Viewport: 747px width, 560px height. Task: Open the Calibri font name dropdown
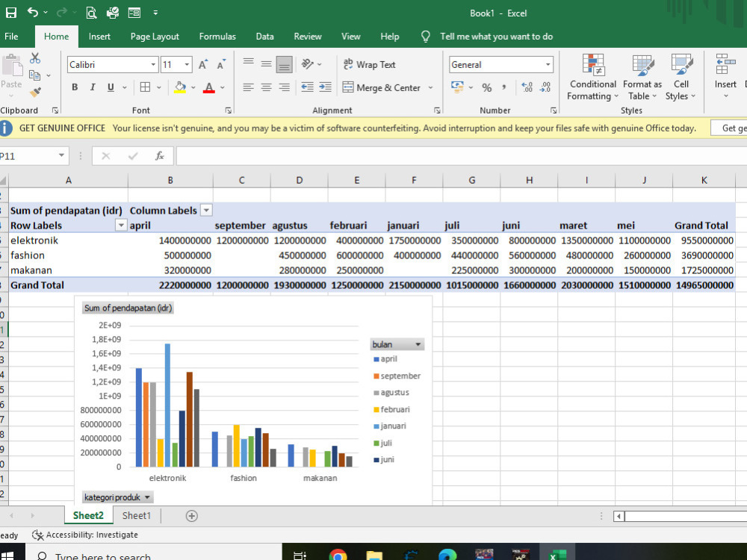click(x=153, y=65)
